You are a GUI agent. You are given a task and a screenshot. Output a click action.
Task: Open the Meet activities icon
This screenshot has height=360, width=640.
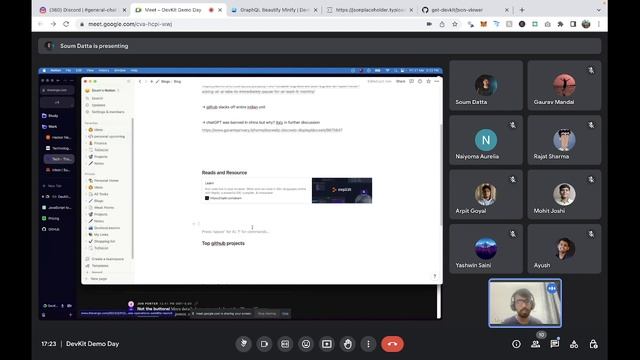tap(574, 344)
